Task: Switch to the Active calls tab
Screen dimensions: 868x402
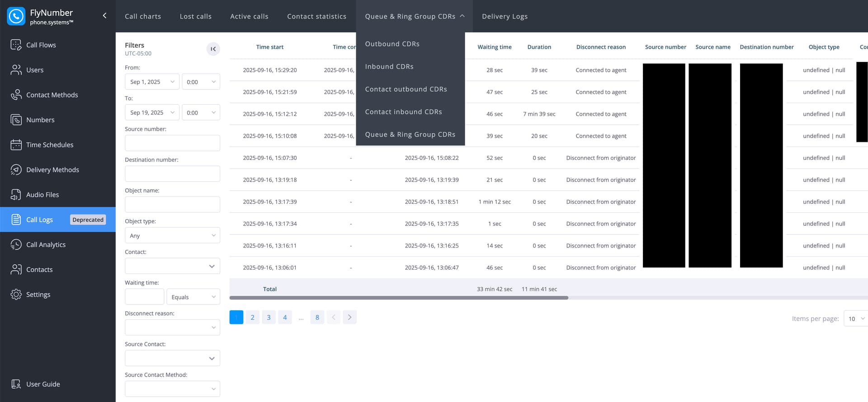Action: 249,16
